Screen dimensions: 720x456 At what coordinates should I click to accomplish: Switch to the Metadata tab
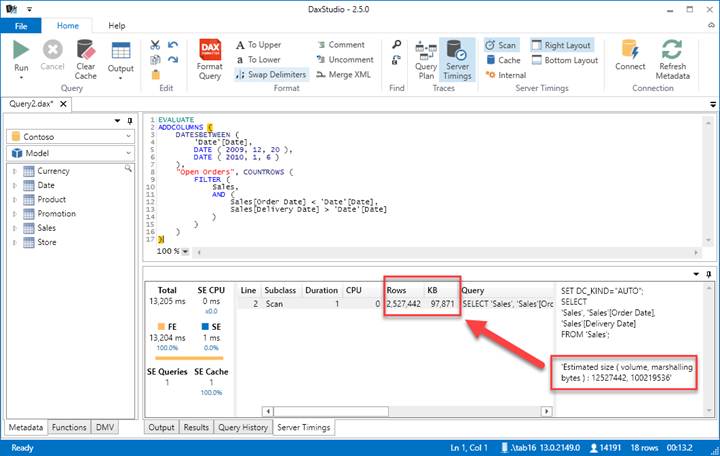point(26,428)
